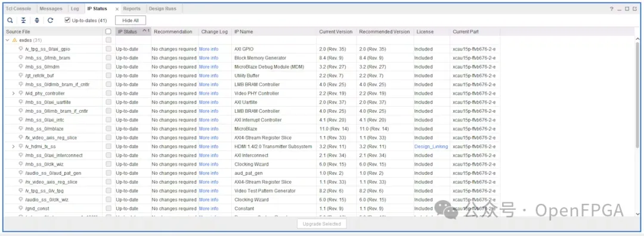Click the Current Version column header
644x236 pixels.
336,32
